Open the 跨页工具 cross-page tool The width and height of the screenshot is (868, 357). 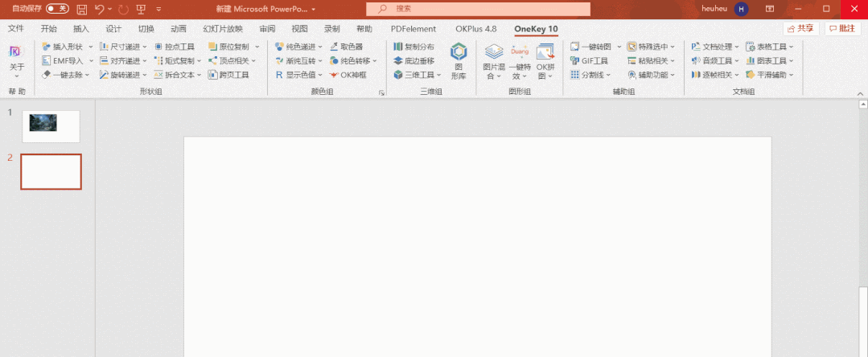click(228, 75)
